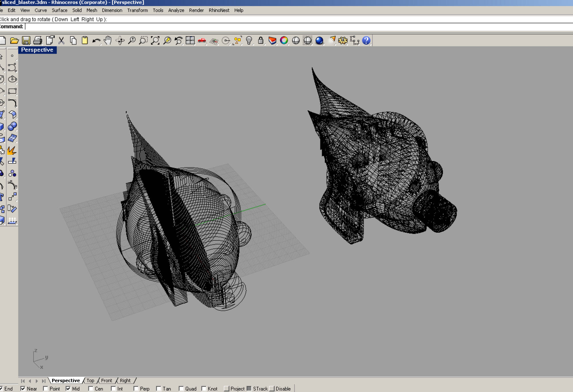Select the Pan hand tool
The width and height of the screenshot is (573, 392).
click(108, 40)
